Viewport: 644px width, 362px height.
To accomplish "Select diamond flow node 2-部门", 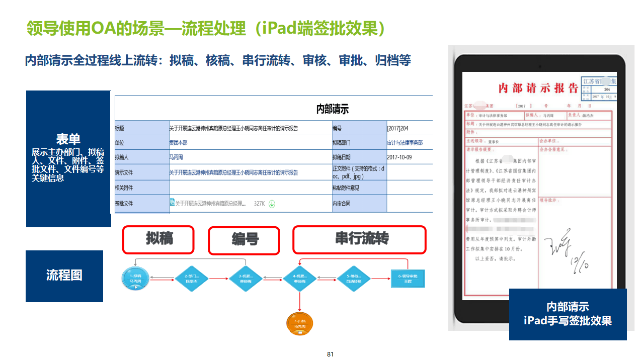I will [192, 279].
